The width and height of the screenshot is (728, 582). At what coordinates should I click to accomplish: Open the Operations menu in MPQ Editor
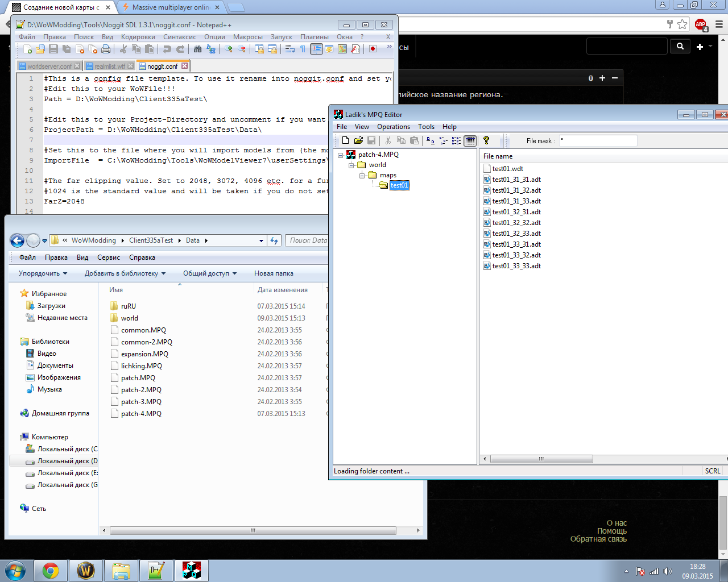click(394, 127)
